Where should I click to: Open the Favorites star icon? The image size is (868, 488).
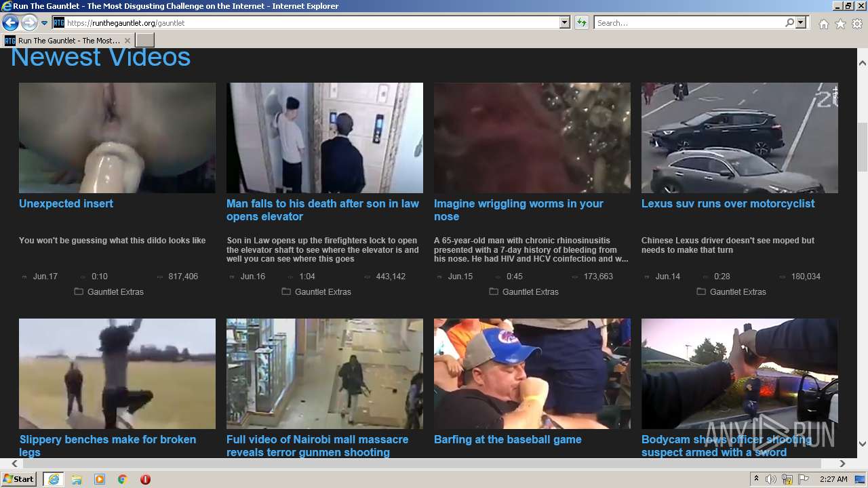click(840, 24)
